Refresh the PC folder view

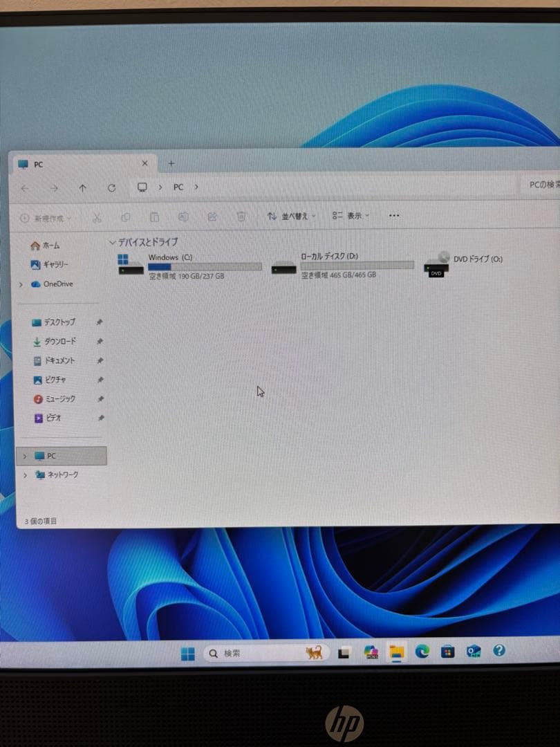111,187
